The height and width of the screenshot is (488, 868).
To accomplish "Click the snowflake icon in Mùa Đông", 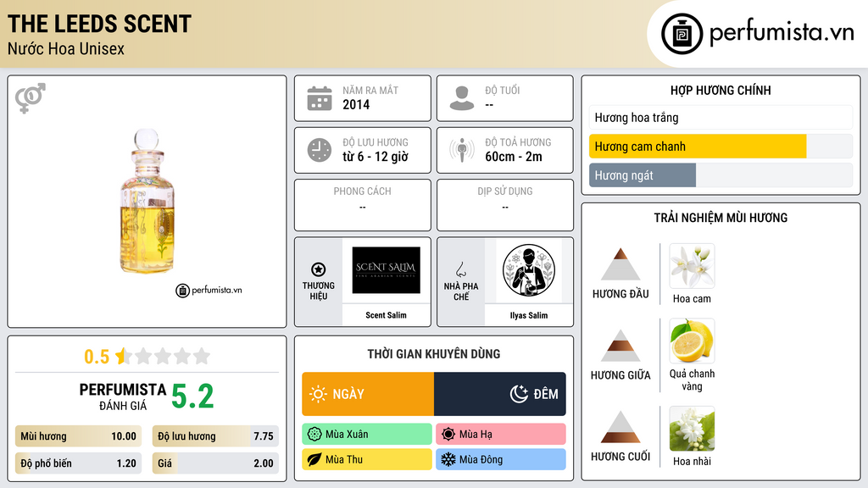I will point(448,459).
